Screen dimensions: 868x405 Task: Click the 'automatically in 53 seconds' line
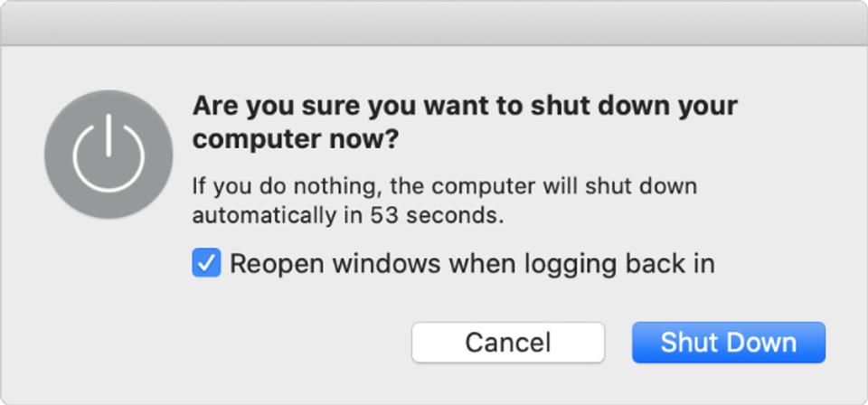coord(348,216)
